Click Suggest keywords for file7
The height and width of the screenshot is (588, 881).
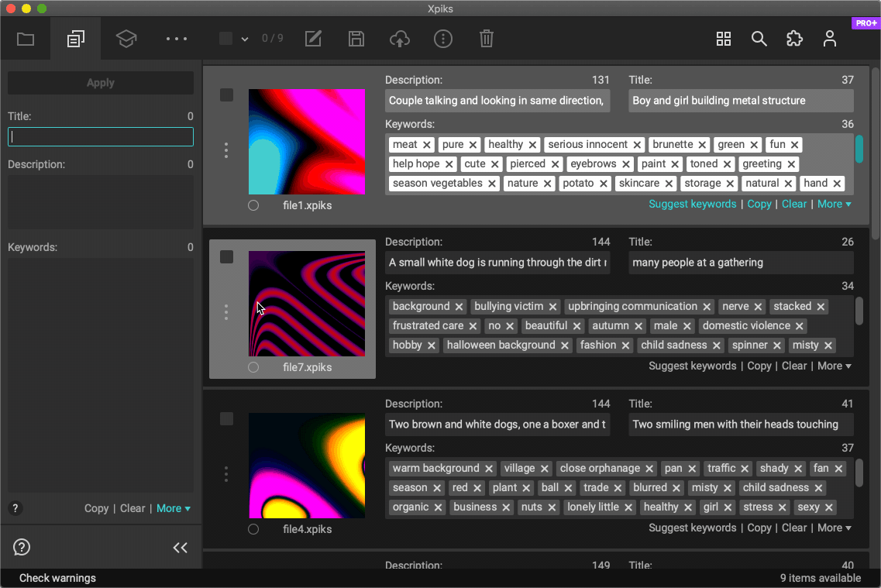click(692, 366)
